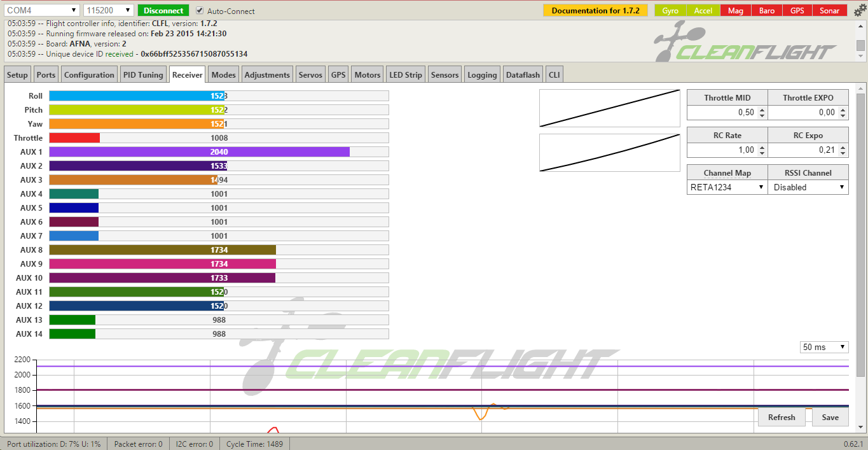
Task: Open the Logging tab
Action: (482, 74)
